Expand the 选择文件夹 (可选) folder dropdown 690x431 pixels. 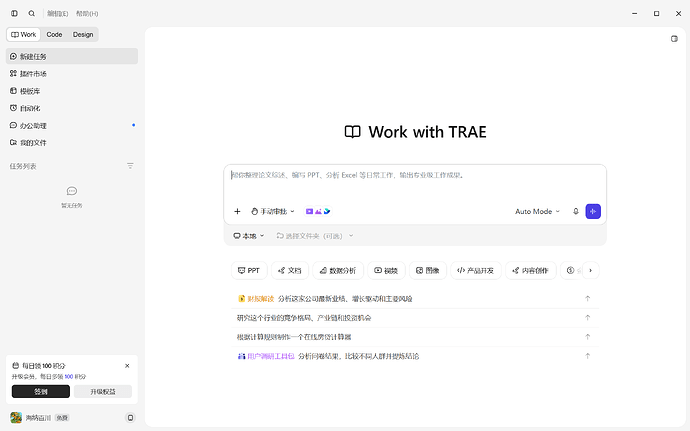(x=315, y=236)
